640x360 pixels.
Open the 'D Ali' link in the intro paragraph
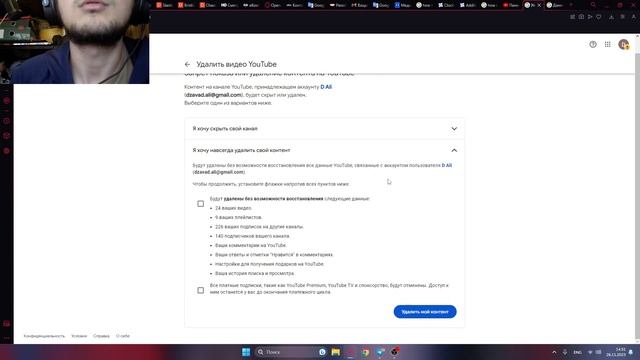click(x=326, y=87)
